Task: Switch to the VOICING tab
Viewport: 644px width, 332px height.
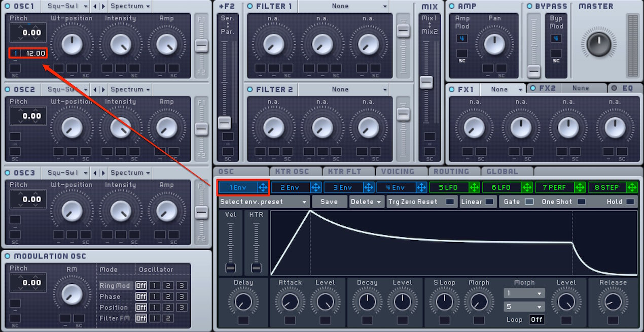Action: 402,172
